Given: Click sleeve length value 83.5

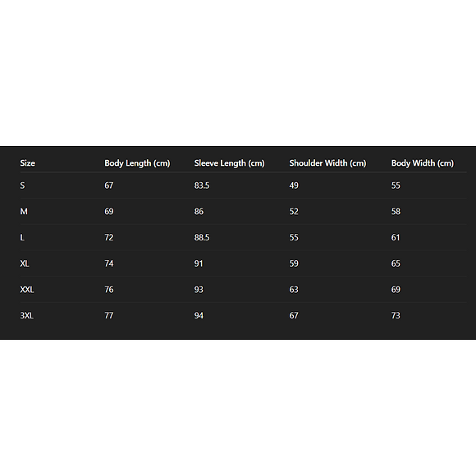Looking at the screenshot, I should click(x=202, y=185).
